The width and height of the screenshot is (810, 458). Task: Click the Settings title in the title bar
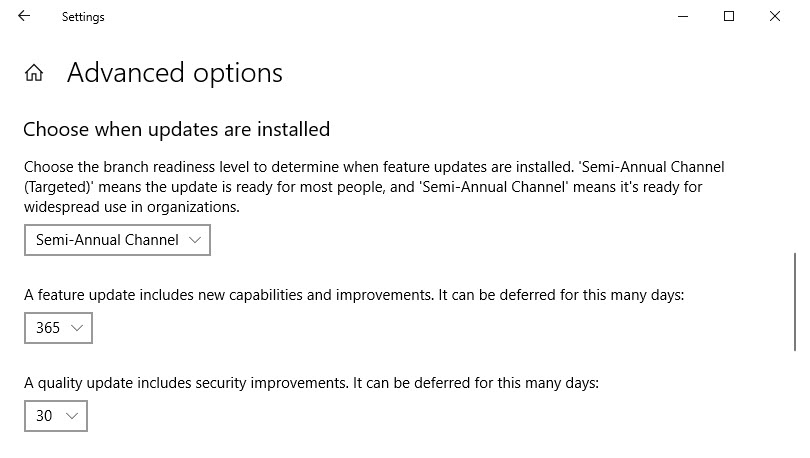coord(83,17)
